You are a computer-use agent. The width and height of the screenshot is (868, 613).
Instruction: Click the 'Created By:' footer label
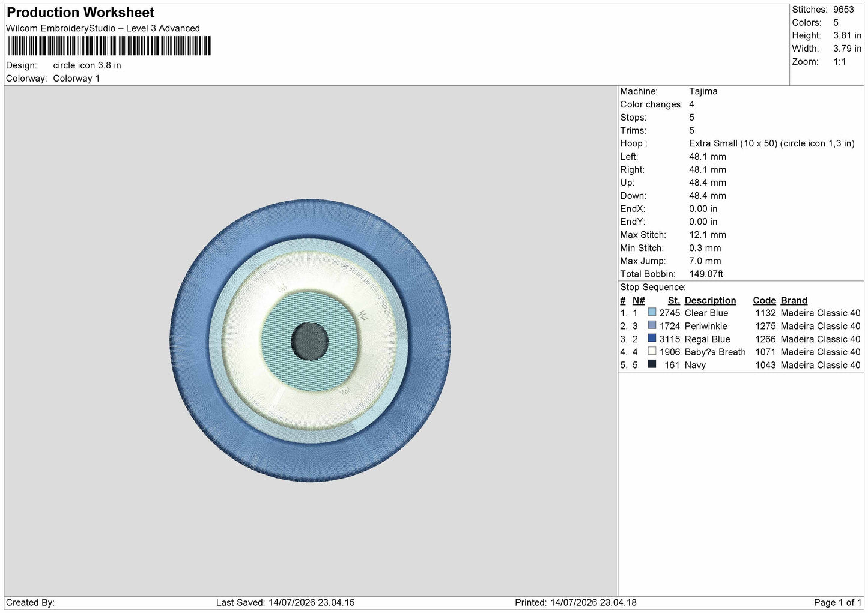pos(30,602)
